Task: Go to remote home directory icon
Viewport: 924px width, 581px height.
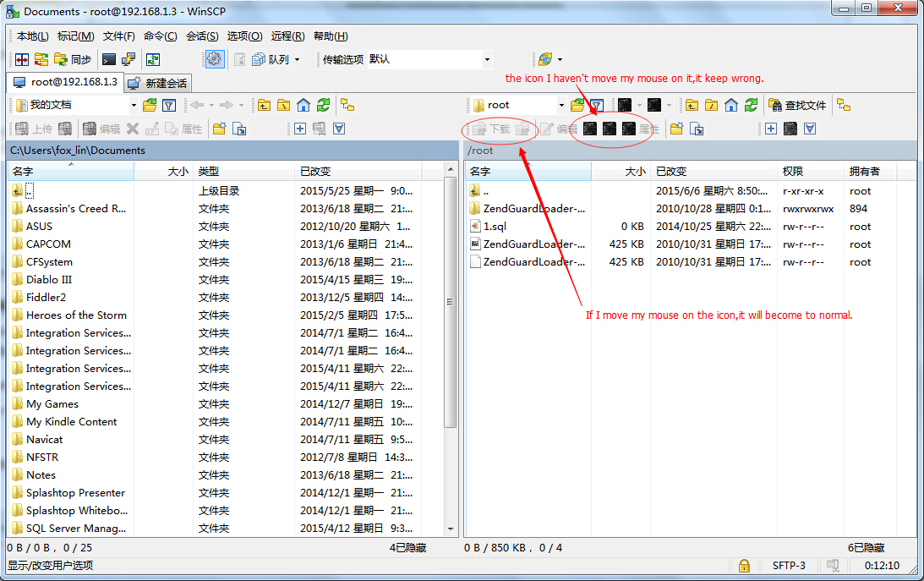Action: point(731,105)
